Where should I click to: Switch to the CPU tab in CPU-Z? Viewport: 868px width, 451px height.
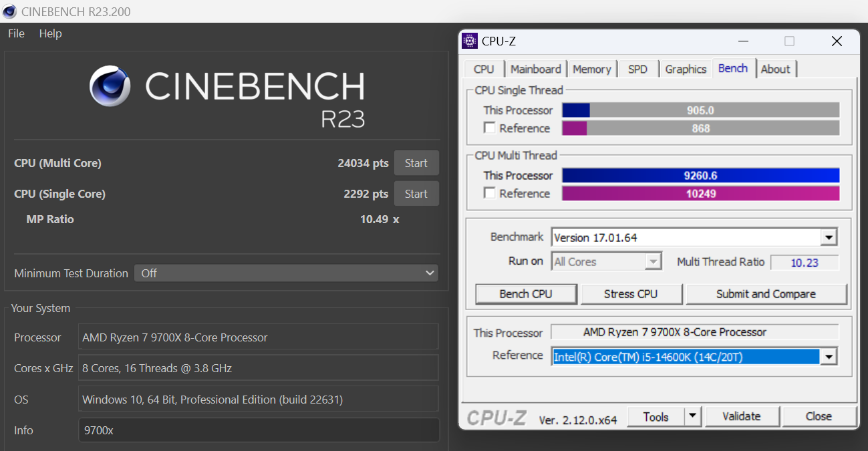point(484,69)
